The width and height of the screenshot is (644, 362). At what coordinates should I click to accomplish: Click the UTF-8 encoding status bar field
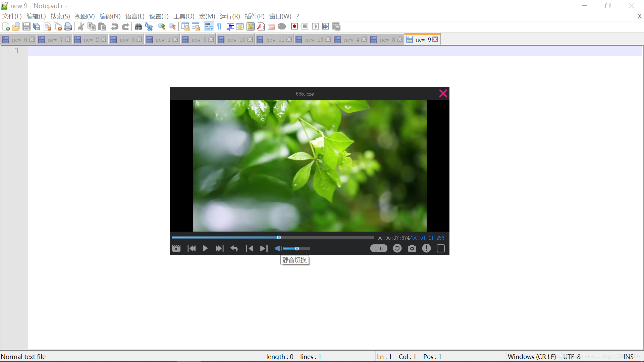point(572,357)
